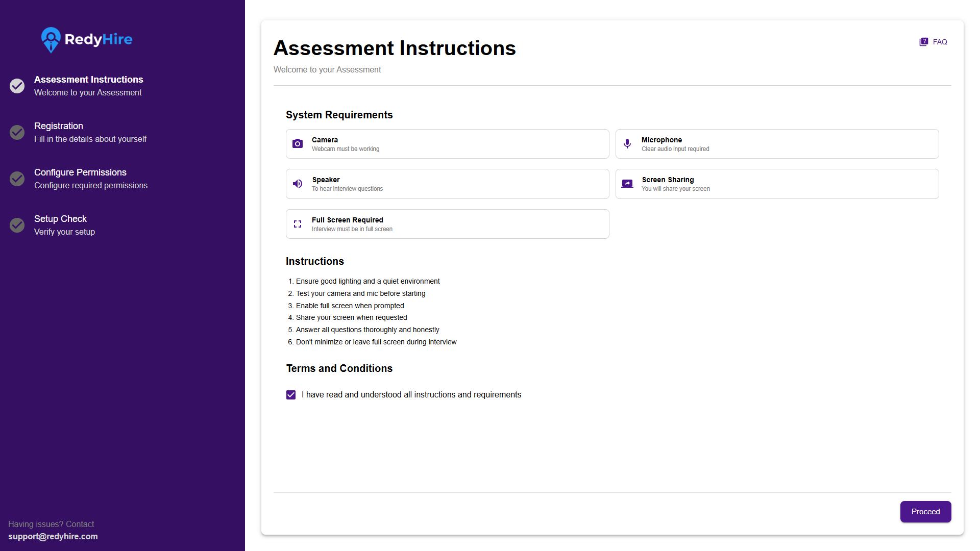Click 'Configure required permissions' subtitle

tap(91, 185)
